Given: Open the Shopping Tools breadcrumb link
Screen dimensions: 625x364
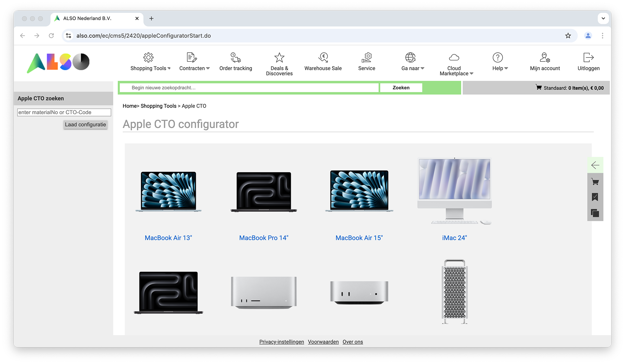Looking at the screenshot, I should tap(159, 106).
